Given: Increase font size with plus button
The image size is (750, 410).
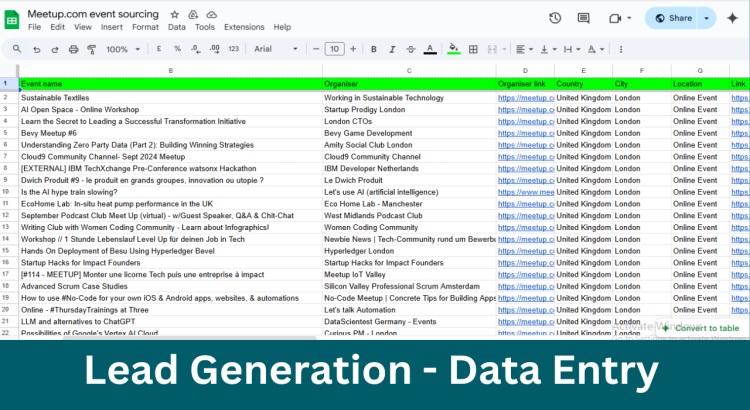Looking at the screenshot, I should pyautogui.click(x=353, y=49).
